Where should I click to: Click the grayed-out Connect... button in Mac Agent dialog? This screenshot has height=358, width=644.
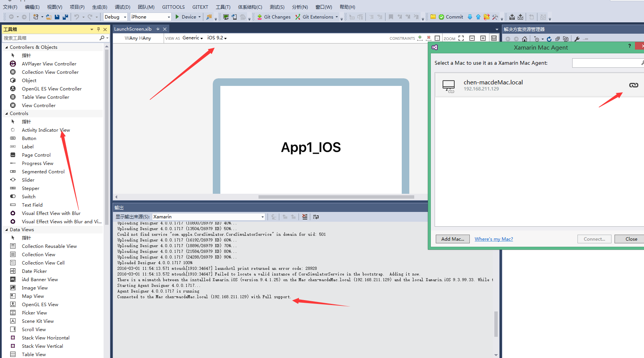click(x=594, y=239)
